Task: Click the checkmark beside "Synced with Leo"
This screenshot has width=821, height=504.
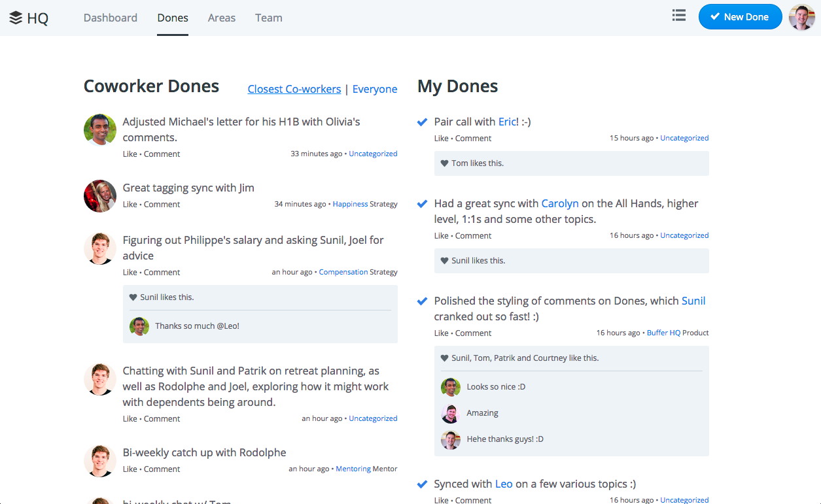Action: pyautogui.click(x=422, y=484)
